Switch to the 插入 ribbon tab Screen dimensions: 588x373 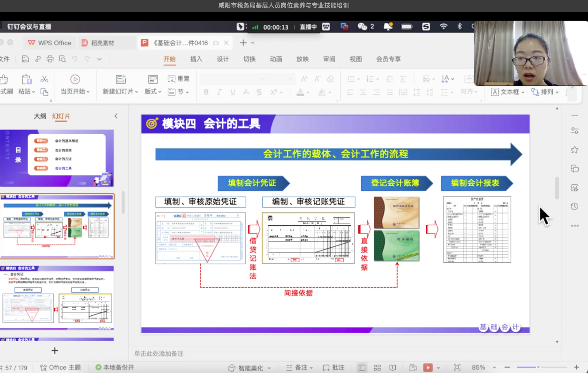196,59
